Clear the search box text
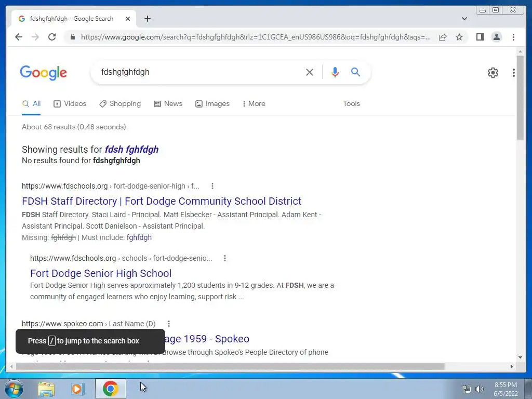 point(310,72)
